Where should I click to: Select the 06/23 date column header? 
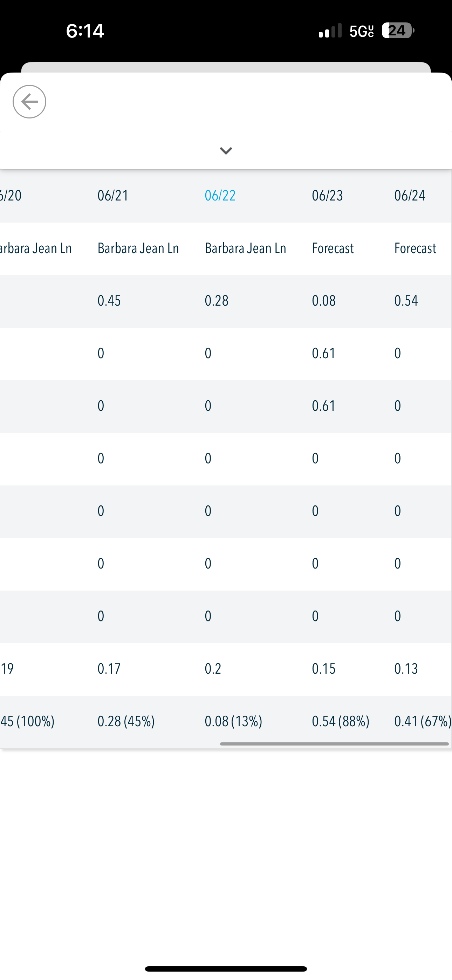point(328,196)
